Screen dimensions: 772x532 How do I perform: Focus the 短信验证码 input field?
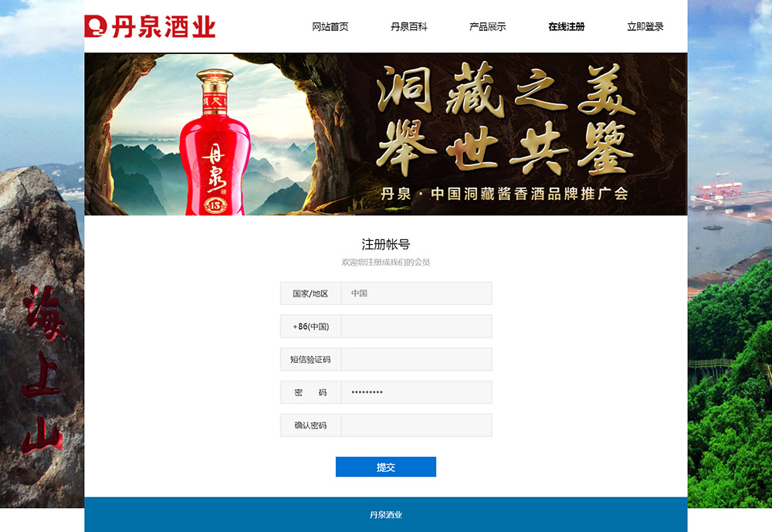417,360
